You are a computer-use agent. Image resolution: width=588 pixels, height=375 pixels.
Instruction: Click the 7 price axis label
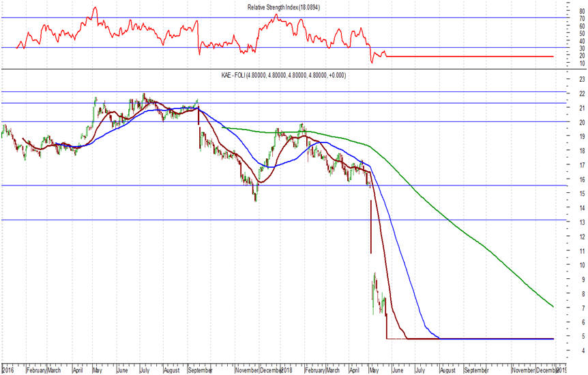point(583,308)
